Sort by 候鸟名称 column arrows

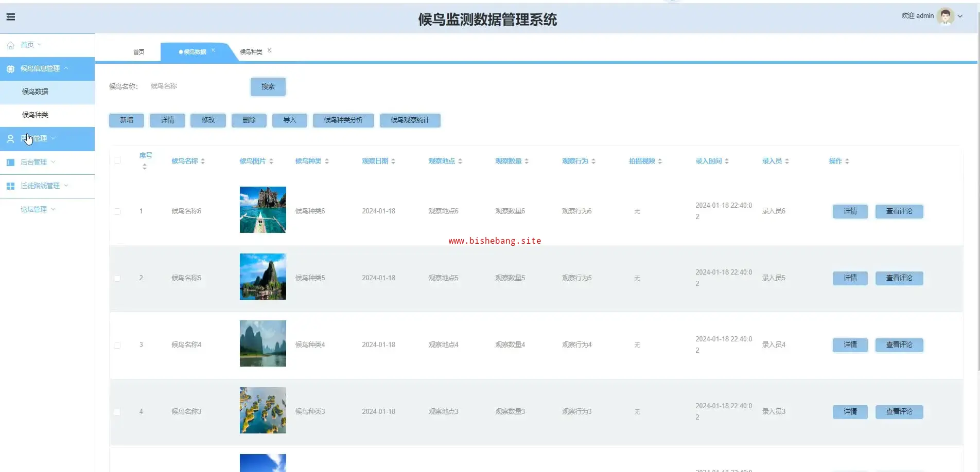[x=203, y=161]
